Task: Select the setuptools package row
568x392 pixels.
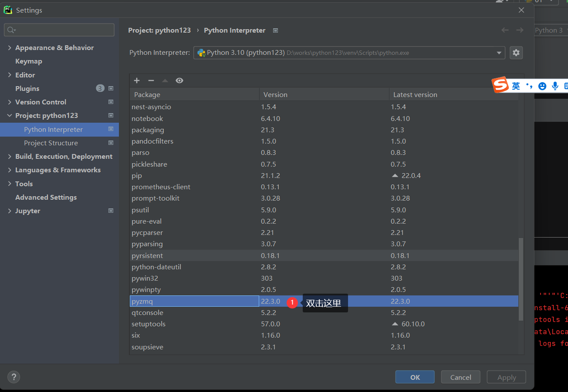Action: click(324, 324)
